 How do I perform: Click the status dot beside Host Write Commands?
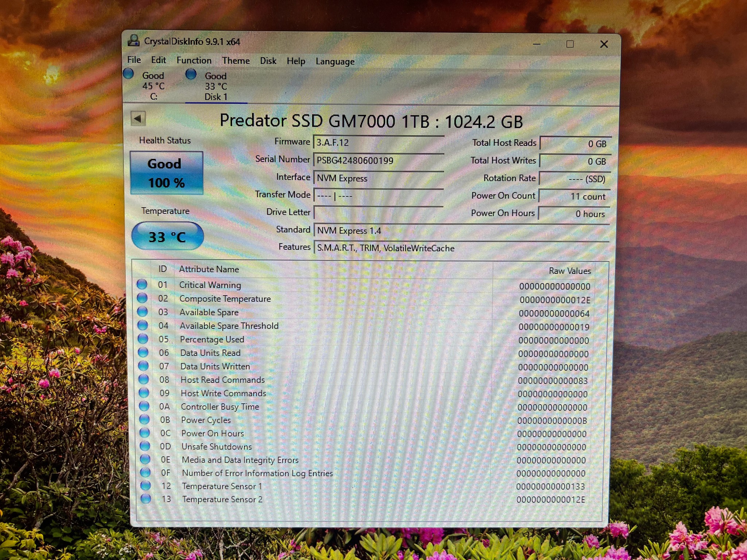pos(144,392)
